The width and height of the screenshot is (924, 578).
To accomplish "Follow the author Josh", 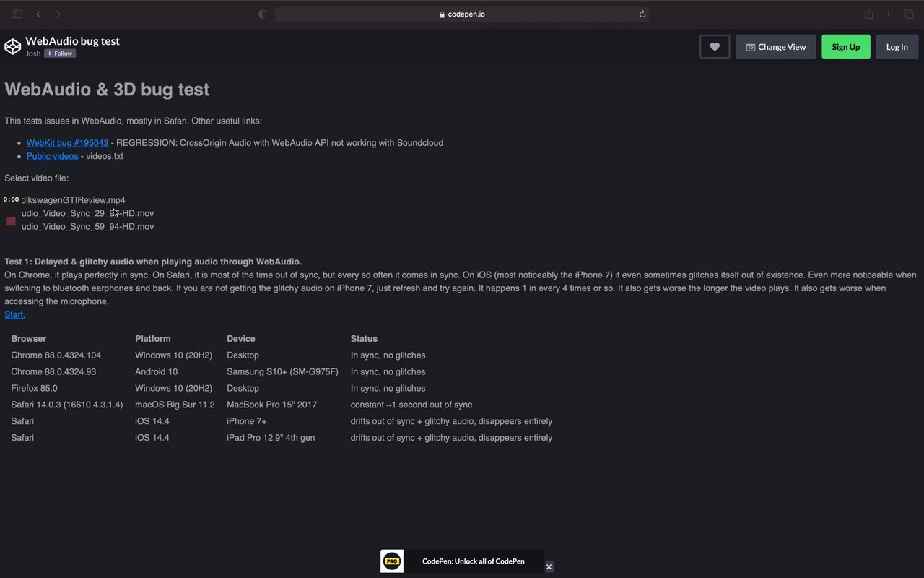I will [x=60, y=53].
